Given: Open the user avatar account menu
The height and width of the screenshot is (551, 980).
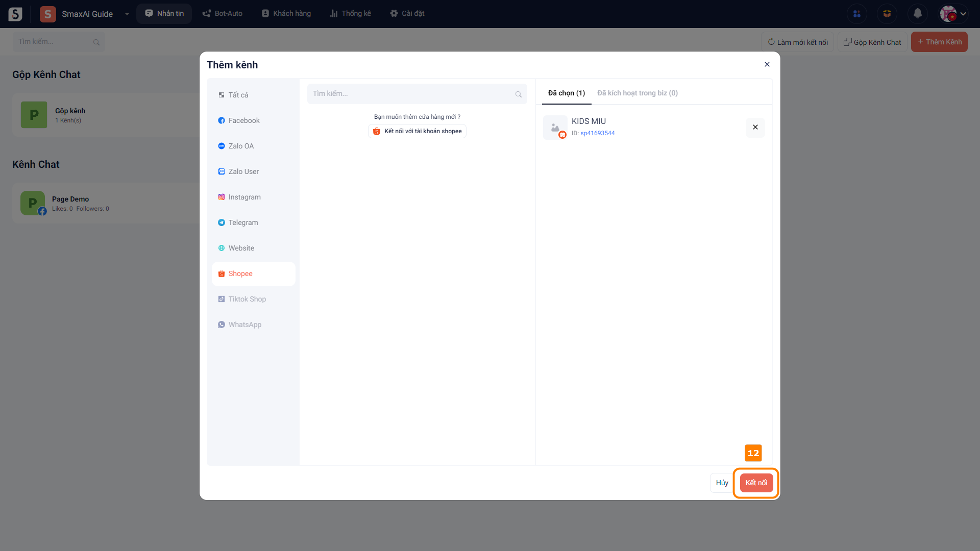Looking at the screenshot, I should click(953, 14).
